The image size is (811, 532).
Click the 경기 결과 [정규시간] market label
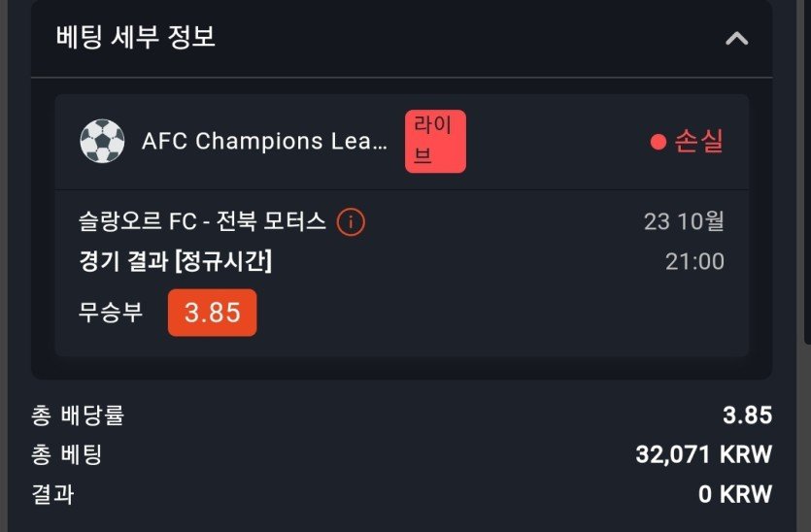175,262
